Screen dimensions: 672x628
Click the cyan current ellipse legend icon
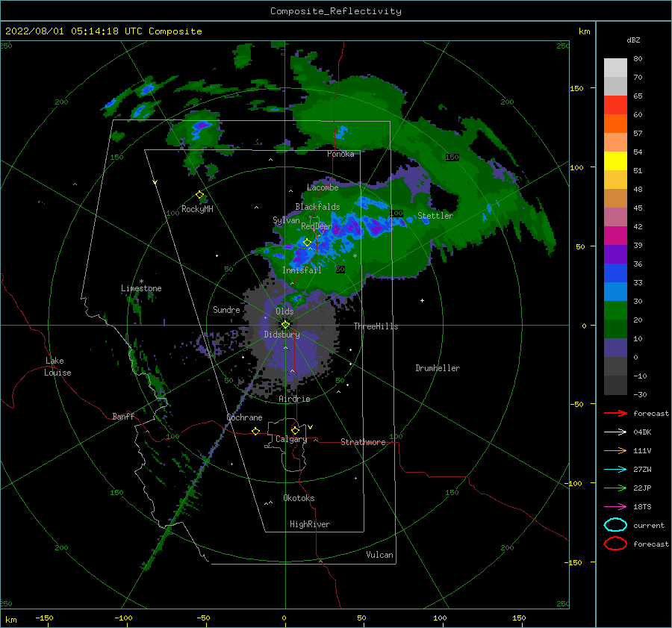click(615, 525)
